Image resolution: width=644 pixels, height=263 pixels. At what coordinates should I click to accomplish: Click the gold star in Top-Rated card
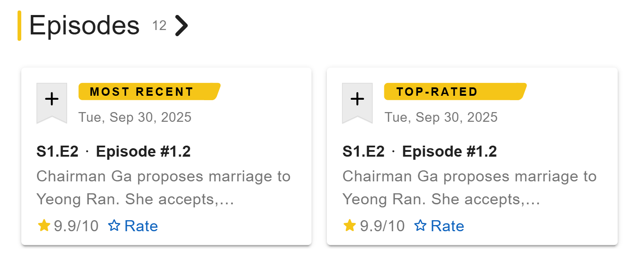(349, 226)
